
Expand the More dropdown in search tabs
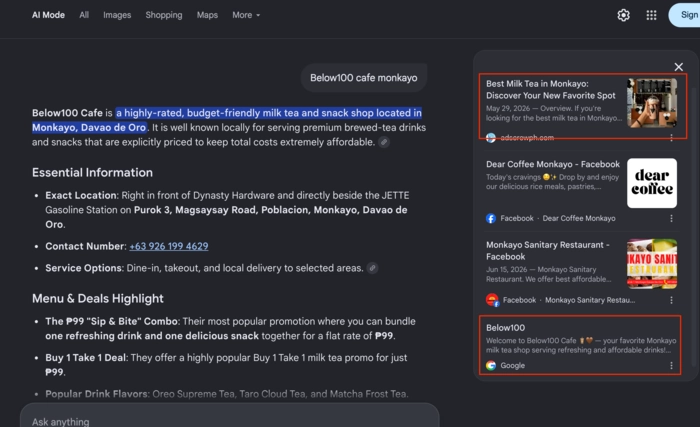pos(246,15)
